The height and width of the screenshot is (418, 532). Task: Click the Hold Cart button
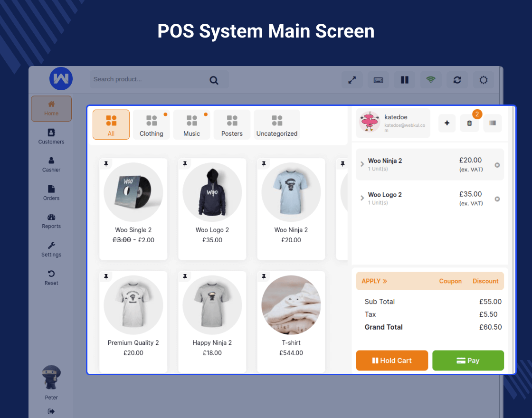(392, 361)
